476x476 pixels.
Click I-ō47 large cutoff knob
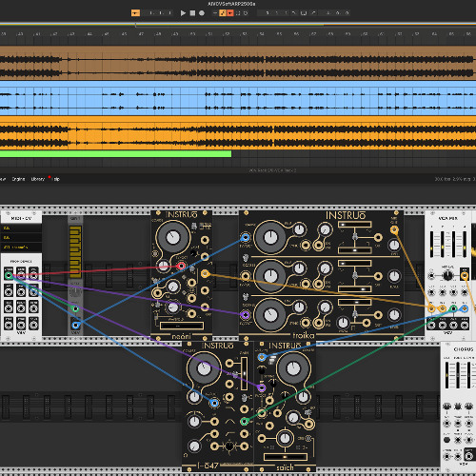pyautogui.click(x=204, y=368)
